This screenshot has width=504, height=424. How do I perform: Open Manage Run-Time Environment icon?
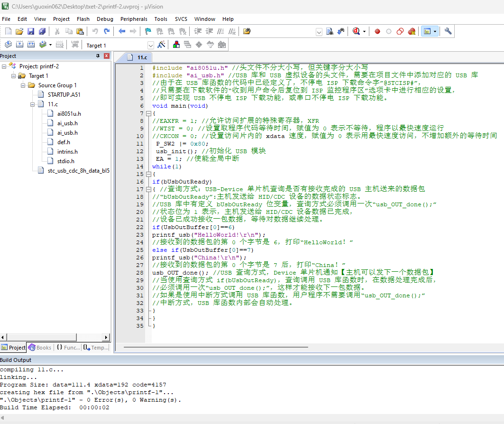(x=199, y=45)
